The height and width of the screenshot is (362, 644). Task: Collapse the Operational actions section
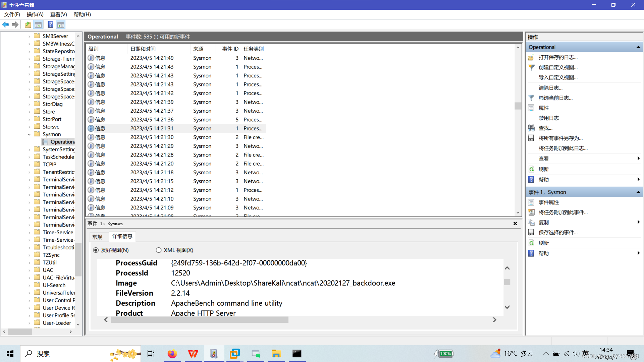coord(638,47)
